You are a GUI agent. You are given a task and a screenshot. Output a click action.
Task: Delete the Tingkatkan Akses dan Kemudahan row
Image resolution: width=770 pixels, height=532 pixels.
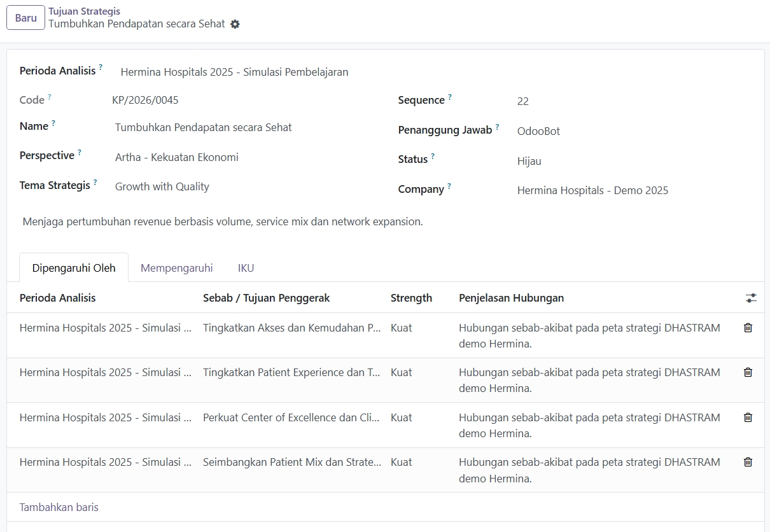pyautogui.click(x=748, y=328)
